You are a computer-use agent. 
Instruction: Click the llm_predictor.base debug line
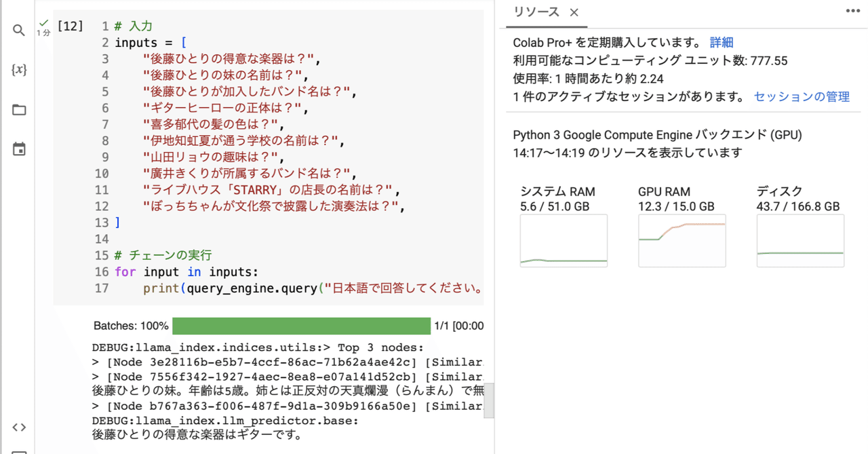[x=225, y=421]
